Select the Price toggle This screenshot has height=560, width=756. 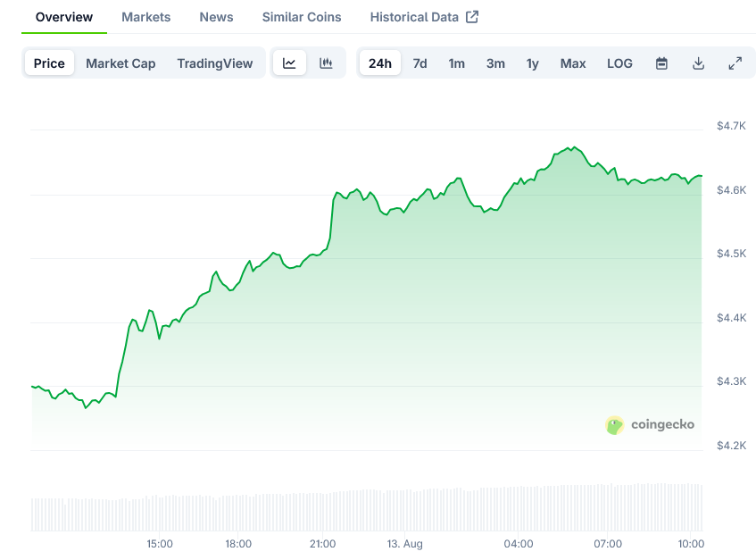tap(49, 63)
